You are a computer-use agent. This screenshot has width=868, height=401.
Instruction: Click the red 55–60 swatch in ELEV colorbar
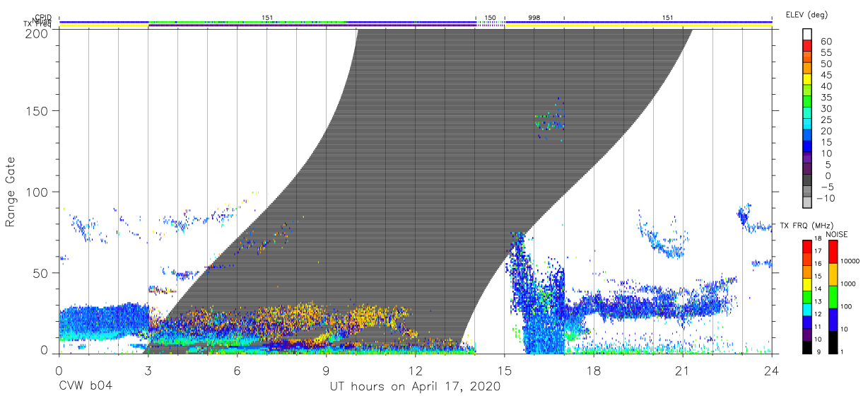(x=809, y=47)
